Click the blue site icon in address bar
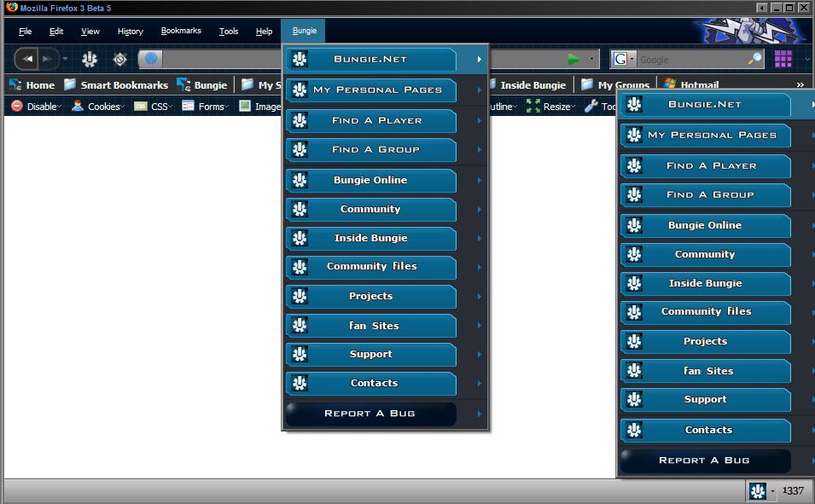The image size is (815, 504). point(151,59)
